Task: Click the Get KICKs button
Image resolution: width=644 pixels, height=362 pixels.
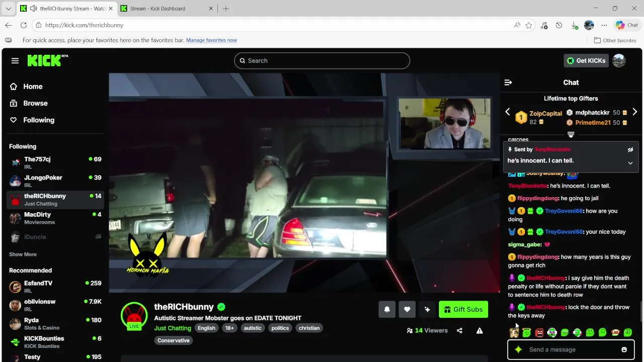Action: pos(586,61)
